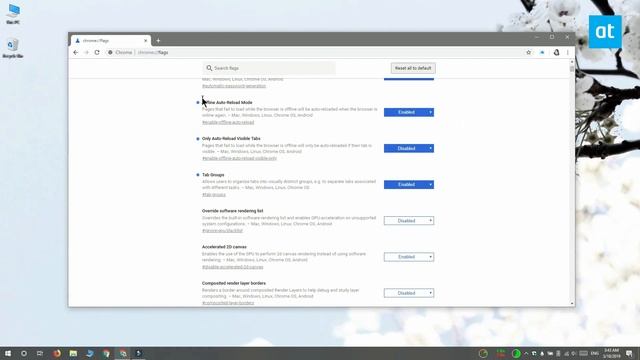Click the browser forward arrow
This screenshot has height=360, width=640.
click(86, 52)
